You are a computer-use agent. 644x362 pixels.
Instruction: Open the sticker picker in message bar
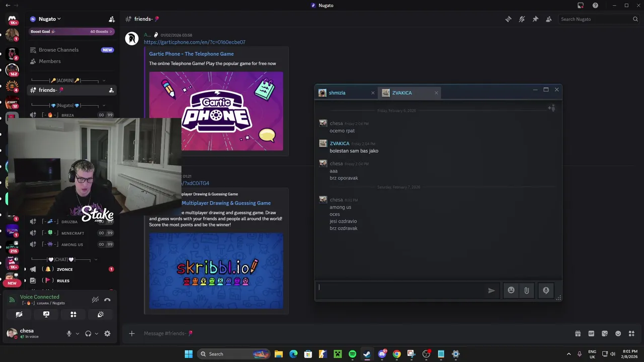pos(605,333)
